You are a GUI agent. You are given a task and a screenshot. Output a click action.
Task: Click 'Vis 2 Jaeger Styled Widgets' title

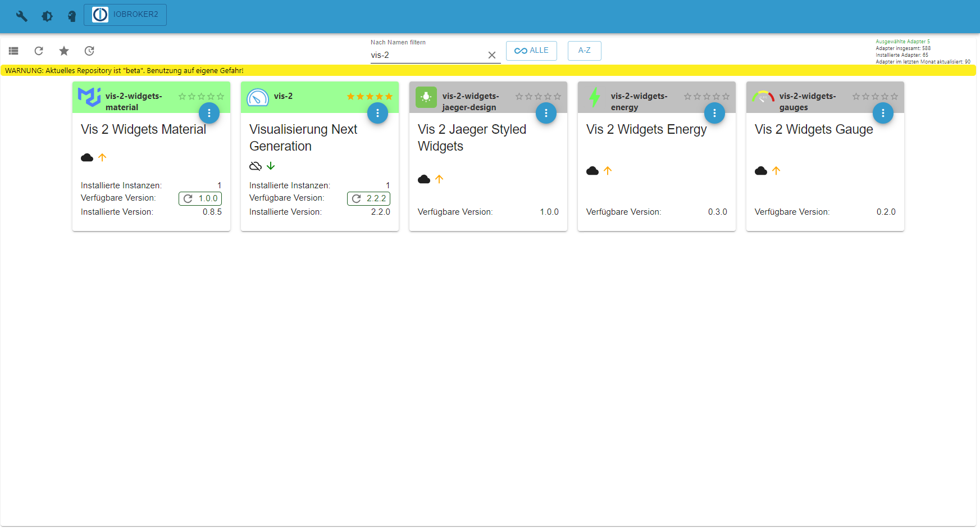pos(472,138)
